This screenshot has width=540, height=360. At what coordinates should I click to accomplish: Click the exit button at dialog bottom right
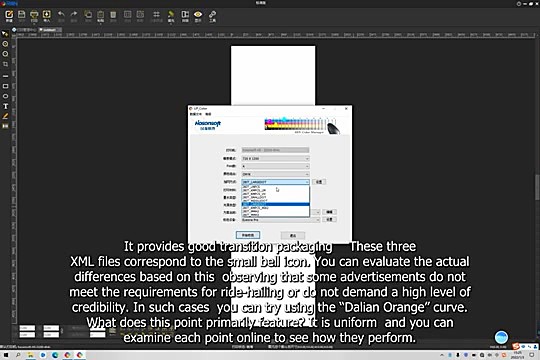coord(292,236)
